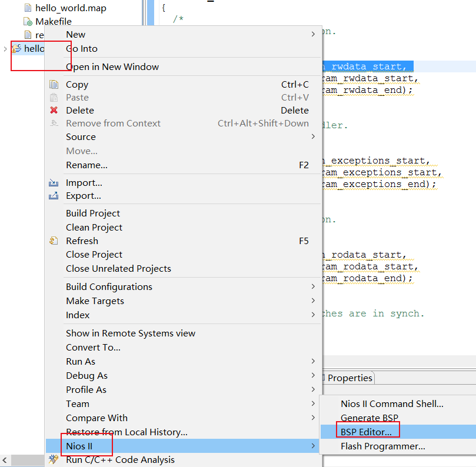Click the Copy icon in context menu
Viewport: 476px width, 467px height.
click(x=54, y=84)
